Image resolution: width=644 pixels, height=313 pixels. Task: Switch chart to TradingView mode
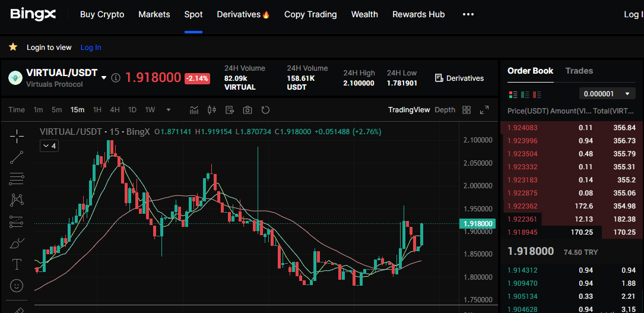pos(409,110)
